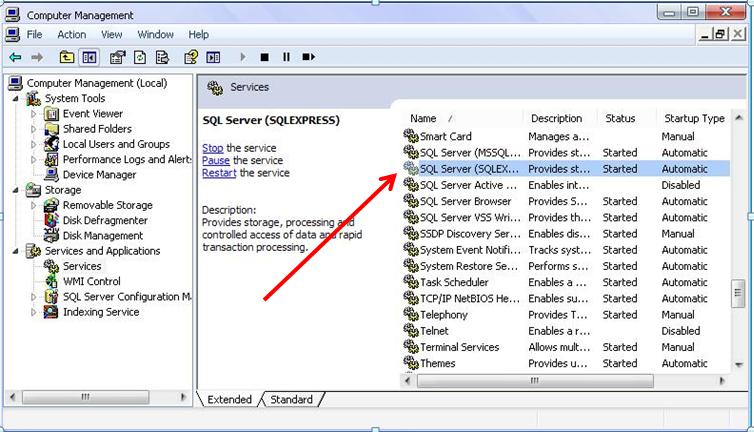The width and height of the screenshot is (754, 432).
Task: Click the Help toolbar icon
Action: (x=190, y=58)
